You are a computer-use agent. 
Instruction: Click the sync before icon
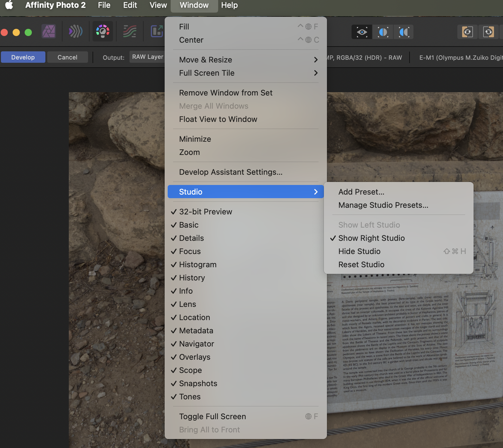(x=468, y=32)
